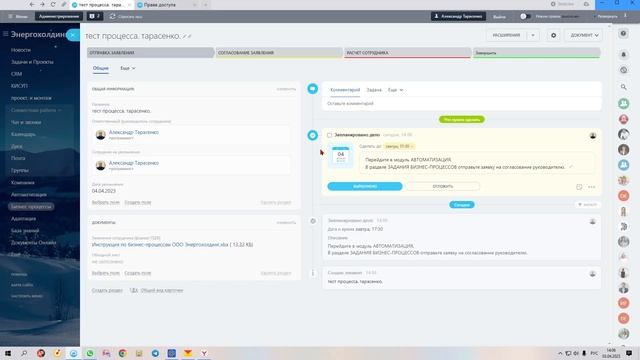Click the user name button in admin bar
Screen dimensions: 640x360
pos(458,16)
